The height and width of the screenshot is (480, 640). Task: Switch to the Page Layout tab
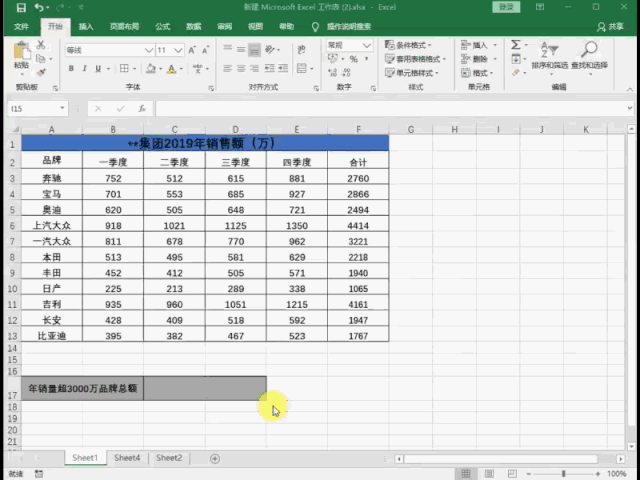pyautogui.click(x=124, y=27)
